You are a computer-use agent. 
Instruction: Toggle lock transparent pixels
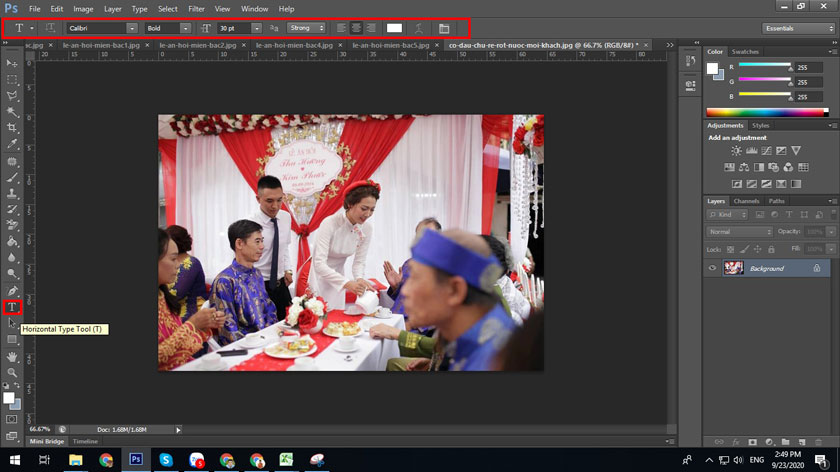point(730,249)
